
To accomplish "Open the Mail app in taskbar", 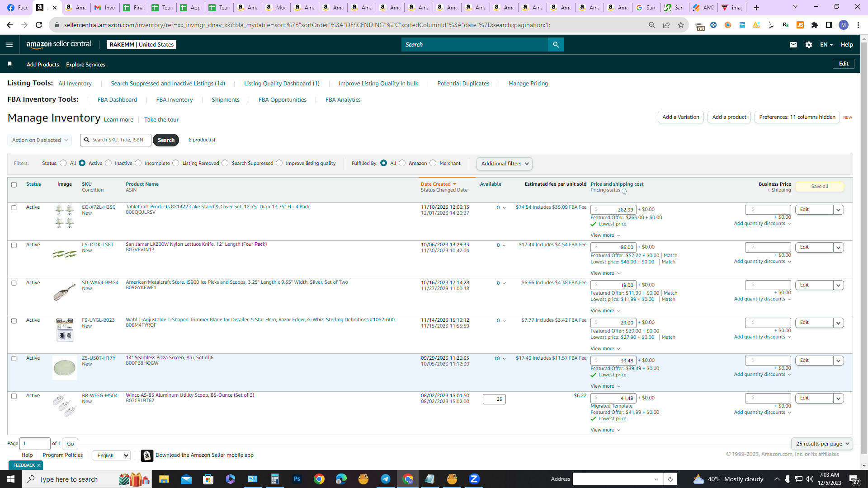I will pos(186,479).
